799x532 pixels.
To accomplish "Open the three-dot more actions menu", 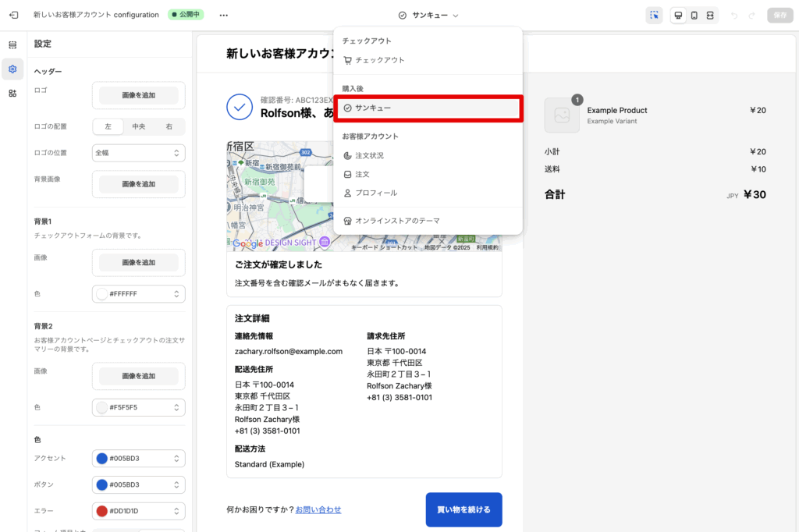I will click(x=224, y=16).
